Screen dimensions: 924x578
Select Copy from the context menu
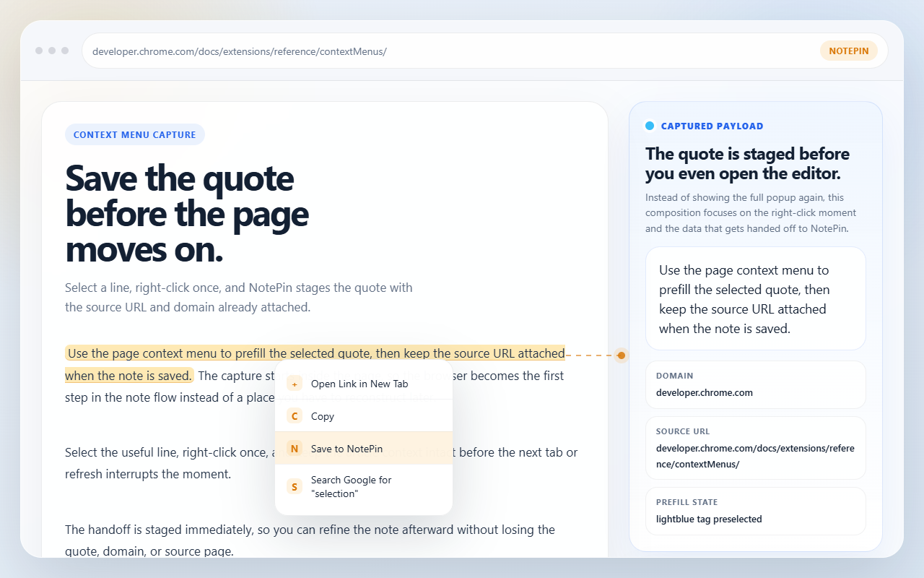coord(364,416)
